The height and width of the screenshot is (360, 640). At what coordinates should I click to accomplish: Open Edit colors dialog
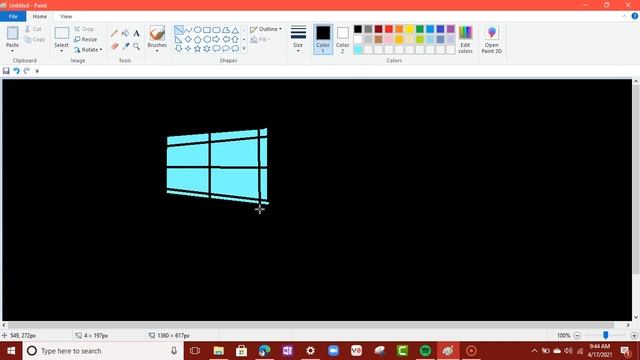click(x=465, y=39)
